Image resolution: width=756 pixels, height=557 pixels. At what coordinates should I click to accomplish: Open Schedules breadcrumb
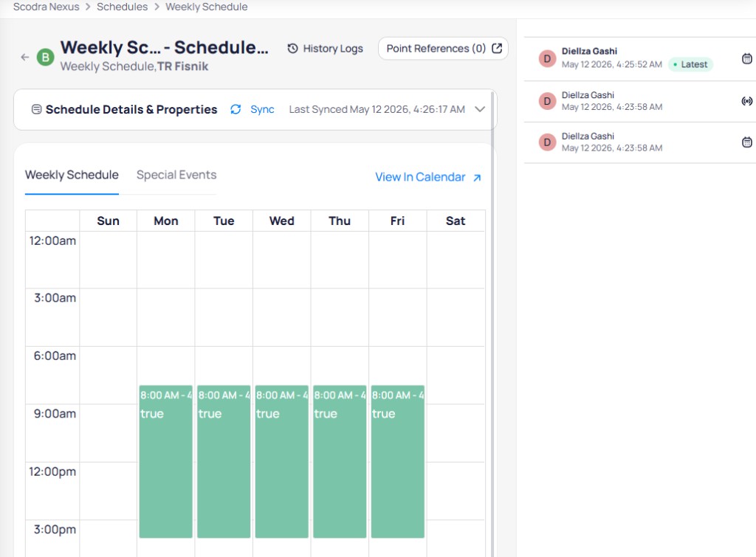123,7
